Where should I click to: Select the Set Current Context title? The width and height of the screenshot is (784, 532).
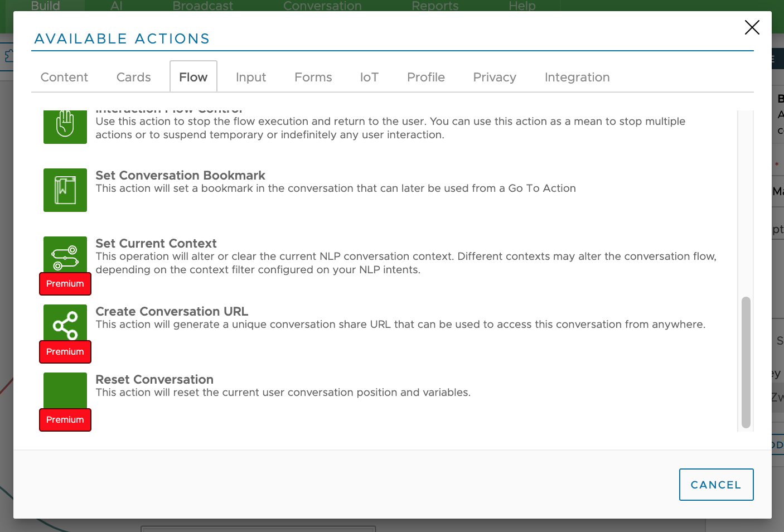(156, 243)
